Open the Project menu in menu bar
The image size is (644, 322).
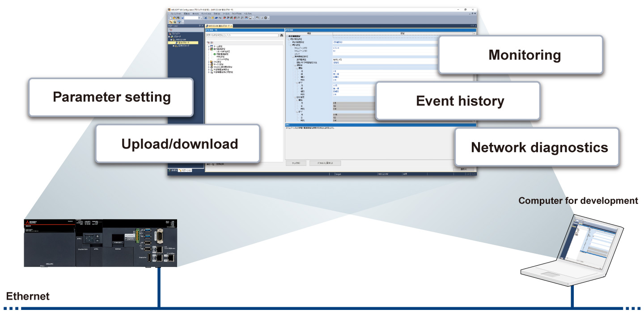tap(176, 14)
